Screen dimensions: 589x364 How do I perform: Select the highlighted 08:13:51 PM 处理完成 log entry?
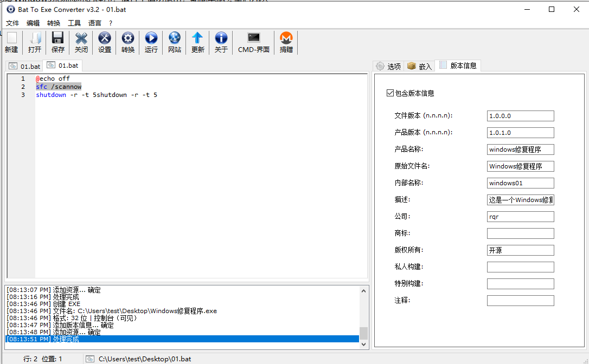coord(183,339)
